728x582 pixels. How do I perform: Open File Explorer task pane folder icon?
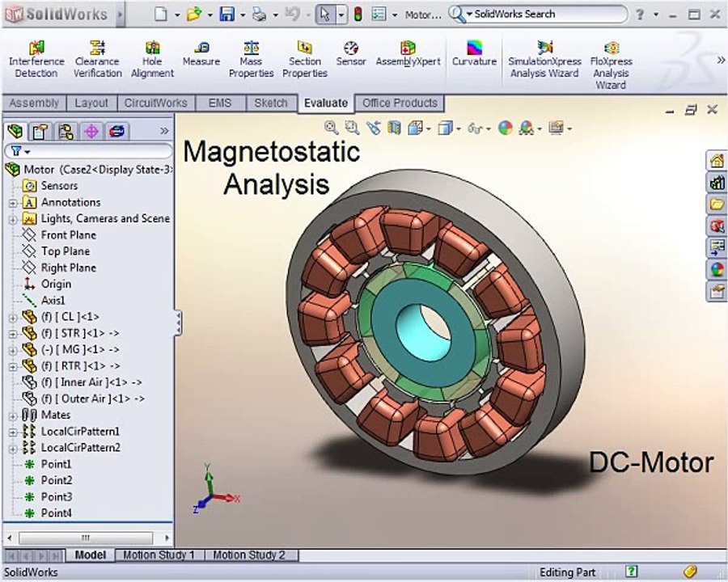tap(717, 205)
